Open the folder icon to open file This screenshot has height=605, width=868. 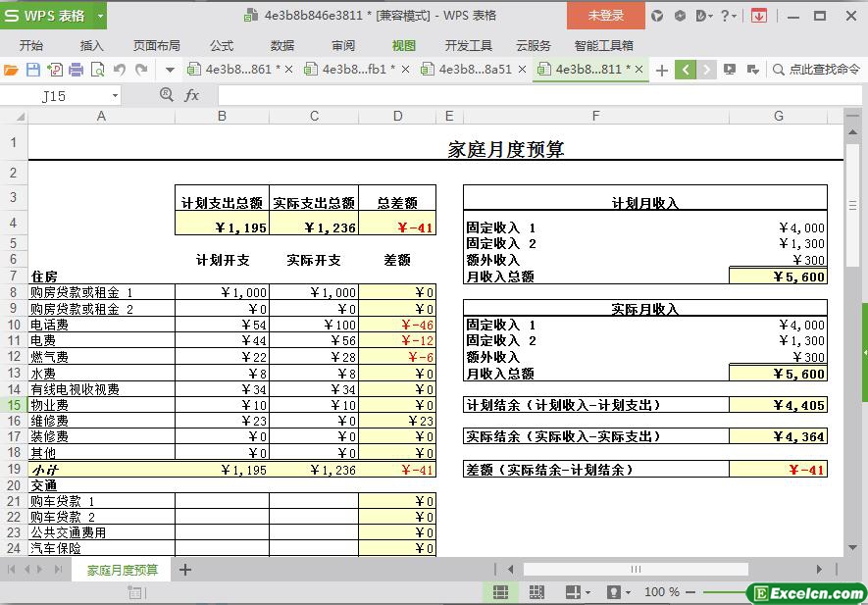[11, 70]
